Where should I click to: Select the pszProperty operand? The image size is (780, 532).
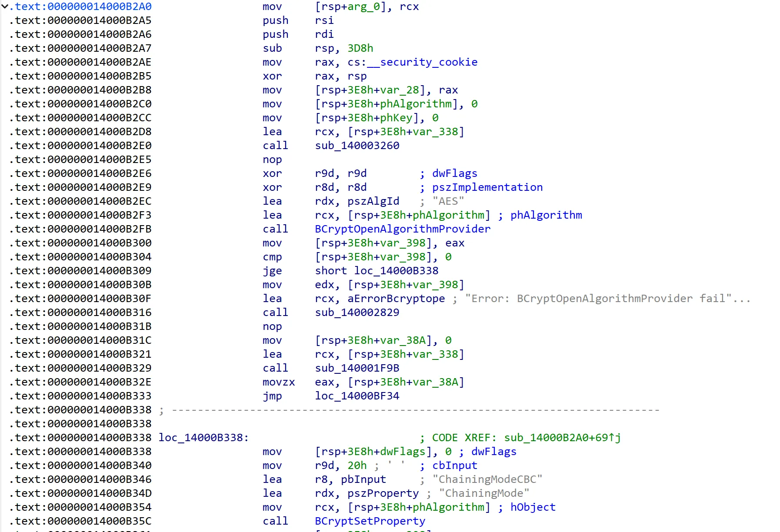(x=383, y=493)
